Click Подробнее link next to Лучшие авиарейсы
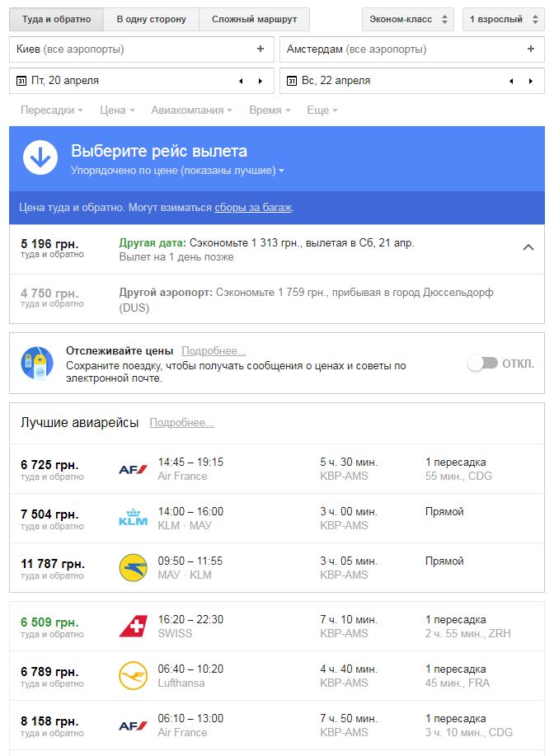554x756 pixels. pyautogui.click(x=181, y=423)
